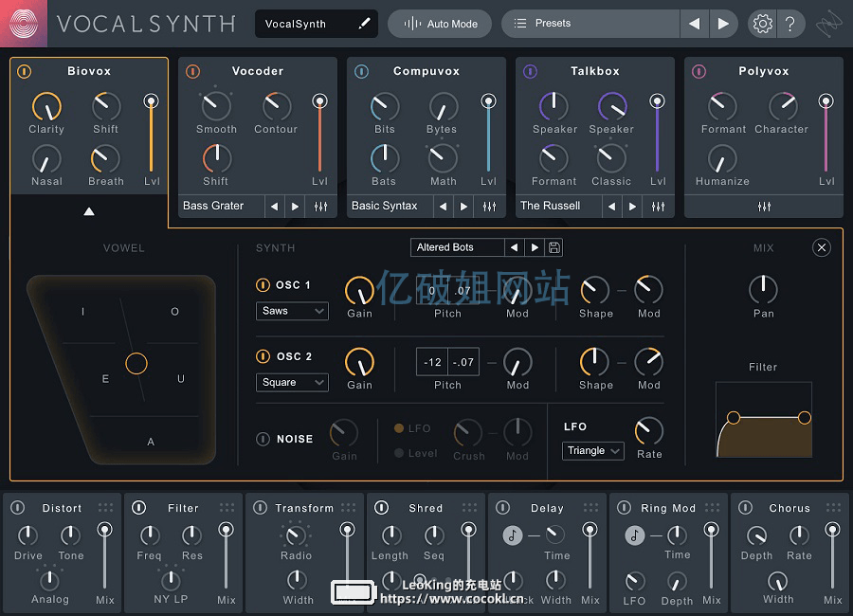Close the Biovox advanced panel
This screenshot has width=853, height=616.
[x=821, y=247]
